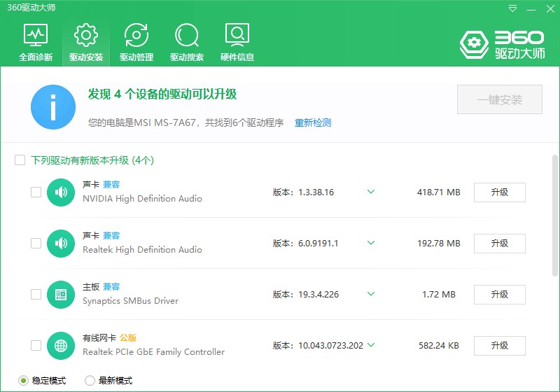Click the 360驱动大师 logo
560x392 pixels.
tap(502, 45)
